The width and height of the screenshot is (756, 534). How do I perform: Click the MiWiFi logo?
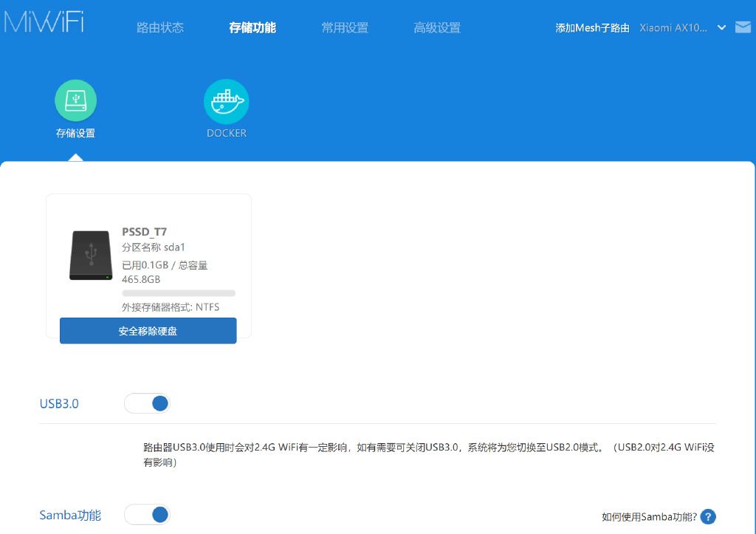point(44,22)
